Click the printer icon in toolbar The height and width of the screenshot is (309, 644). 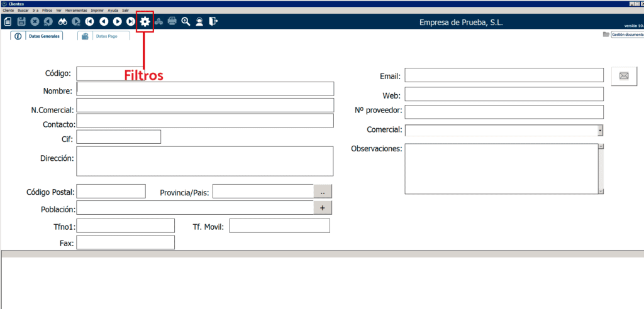pyautogui.click(x=172, y=21)
